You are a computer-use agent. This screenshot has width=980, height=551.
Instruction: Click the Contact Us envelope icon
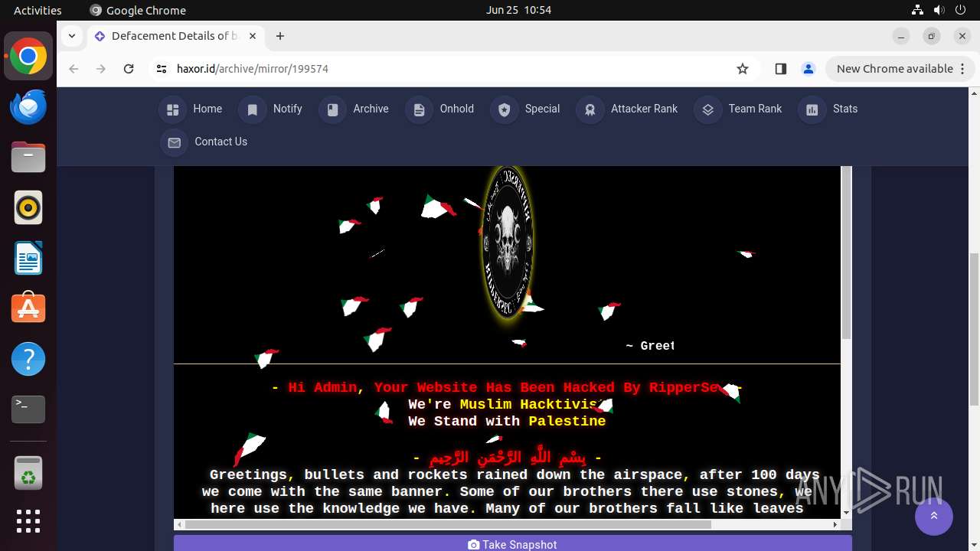(x=174, y=142)
